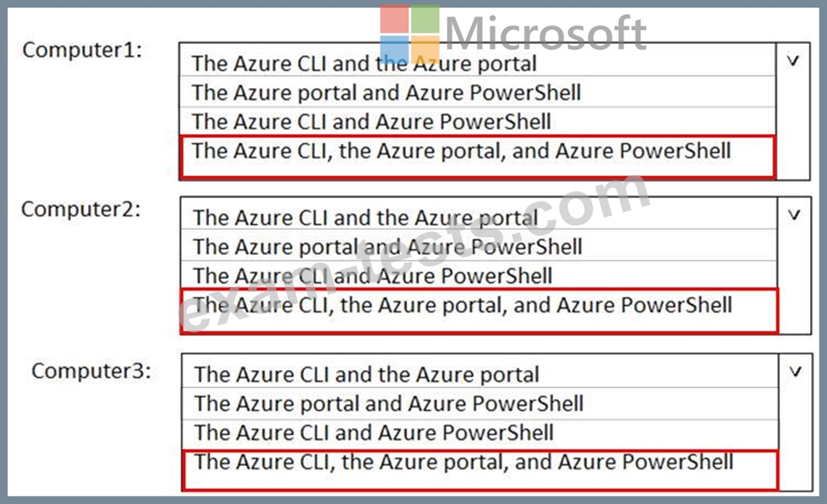Screen dimensions: 827x504
Task: Select 'The Azure CLI and the Azure portal' for Computer1
Action: [364, 63]
